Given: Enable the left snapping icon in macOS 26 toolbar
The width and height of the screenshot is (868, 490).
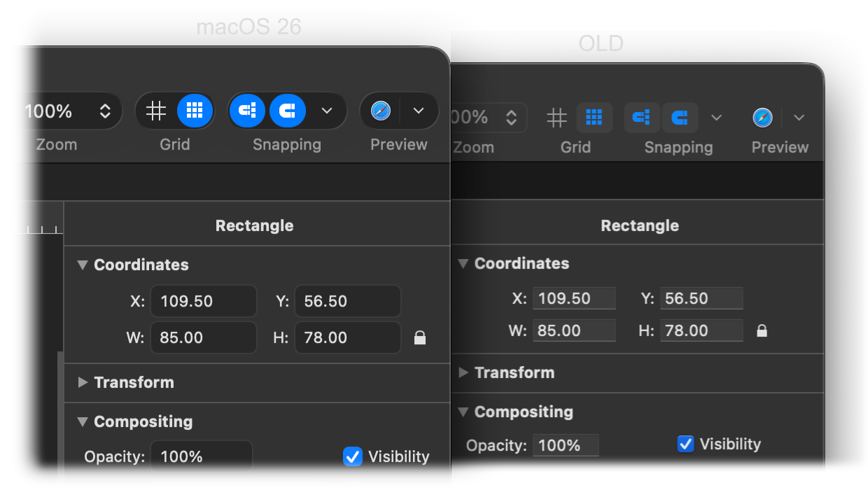Looking at the screenshot, I should click(247, 110).
